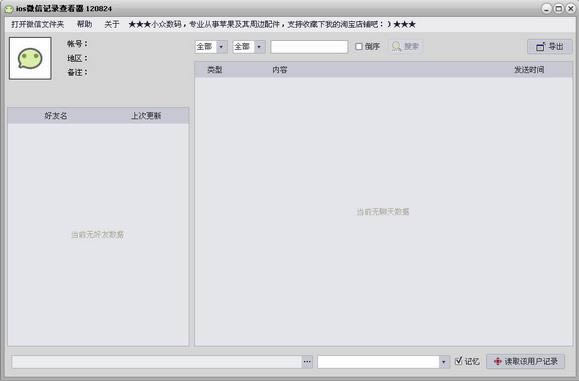Click the WeChat avatar thumbnail

(30, 58)
